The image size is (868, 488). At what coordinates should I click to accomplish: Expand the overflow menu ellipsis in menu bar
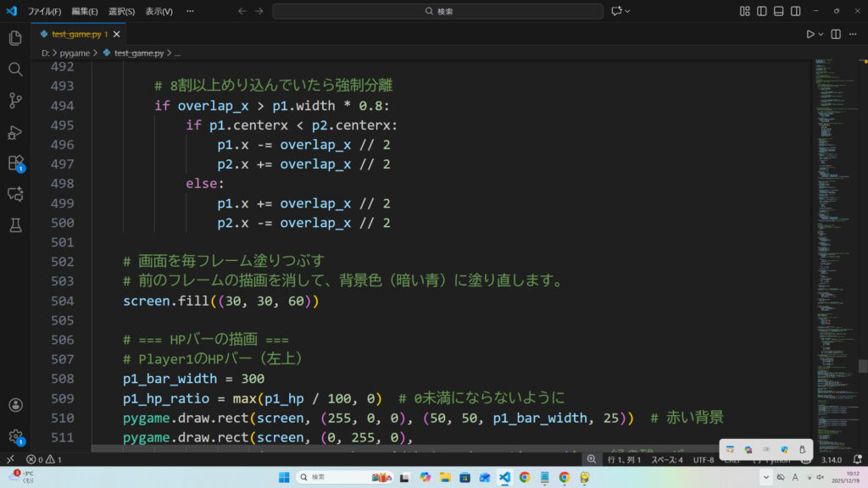click(191, 12)
